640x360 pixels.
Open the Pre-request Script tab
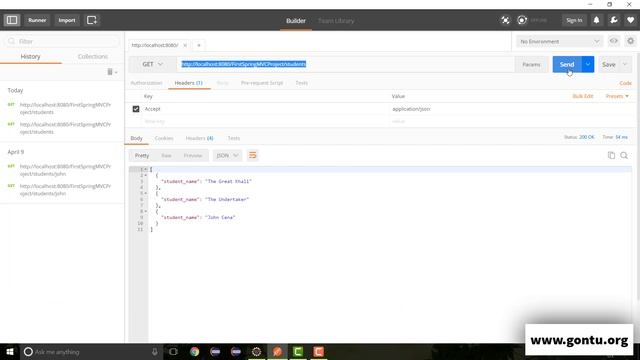click(262, 83)
